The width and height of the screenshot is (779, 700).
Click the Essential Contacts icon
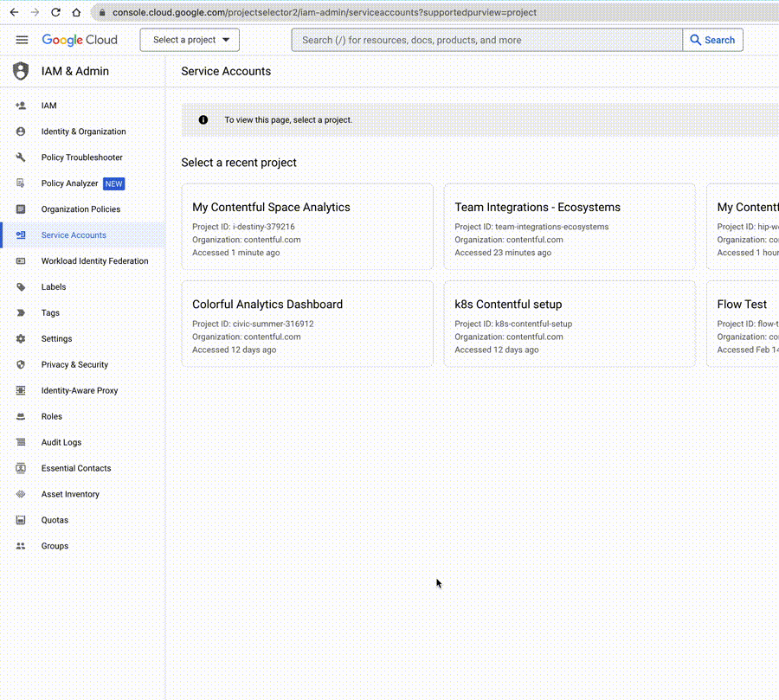(21, 468)
